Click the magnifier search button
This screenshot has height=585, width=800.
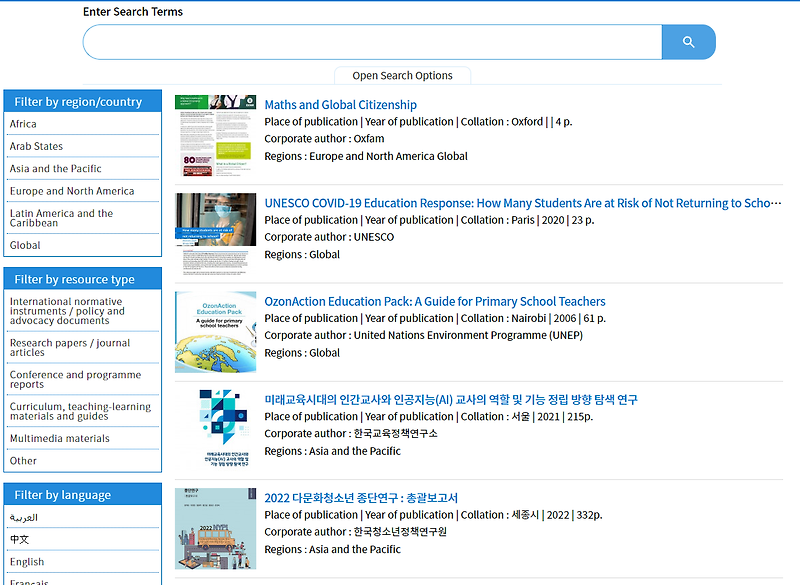688,42
